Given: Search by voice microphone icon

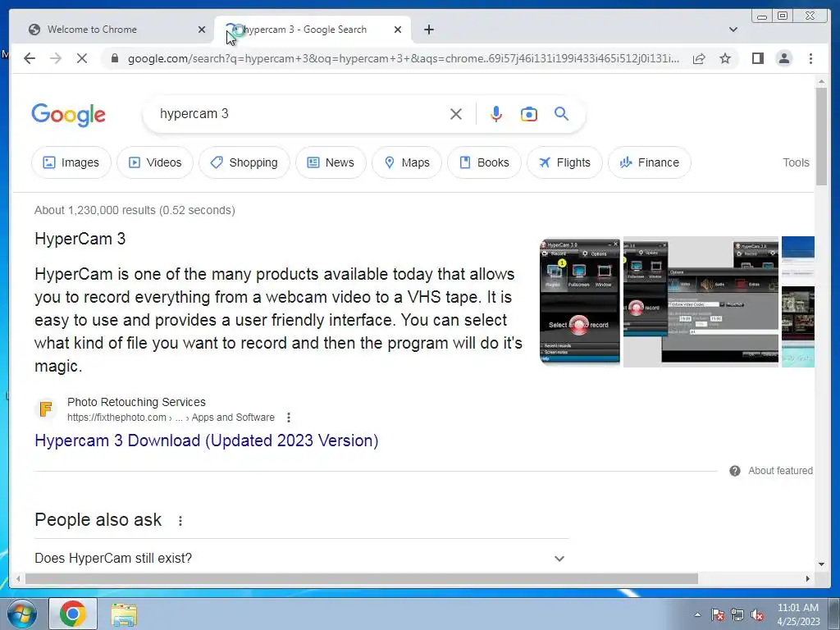Looking at the screenshot, I should coord(496,114).
